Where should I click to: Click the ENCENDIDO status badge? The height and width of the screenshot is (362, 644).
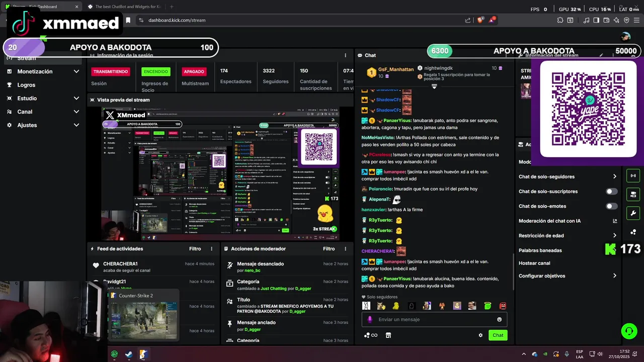coord(155,71)
